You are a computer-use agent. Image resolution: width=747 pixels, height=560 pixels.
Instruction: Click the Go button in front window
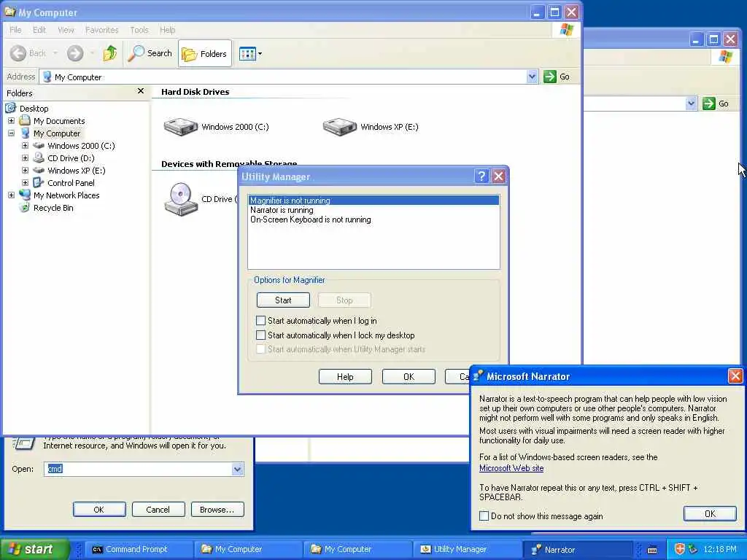click(x=557, y=77)
